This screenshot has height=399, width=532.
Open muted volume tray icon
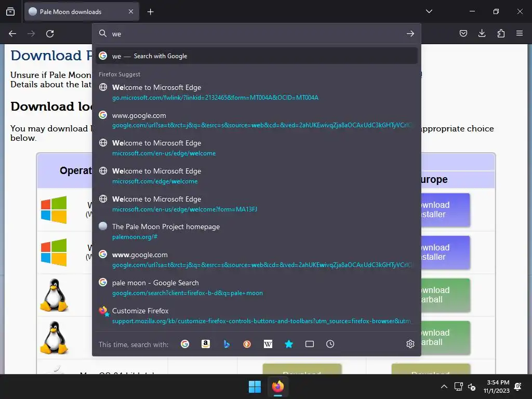(x=472, y=387)
